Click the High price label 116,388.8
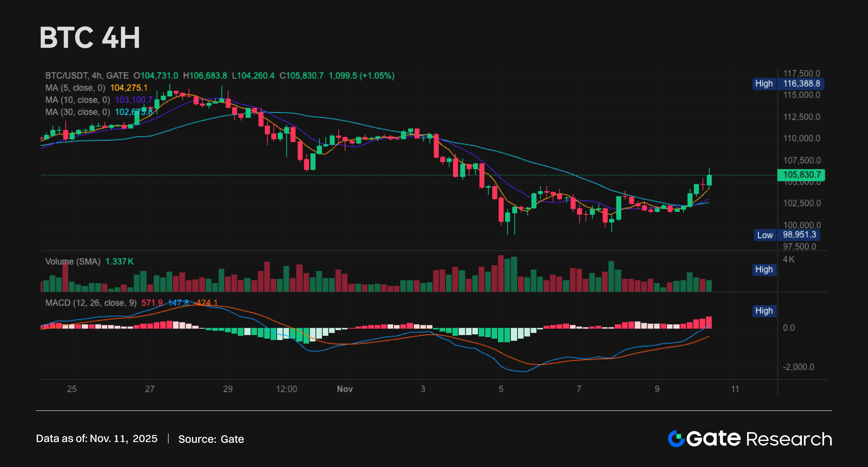 (x=801, y=84)
